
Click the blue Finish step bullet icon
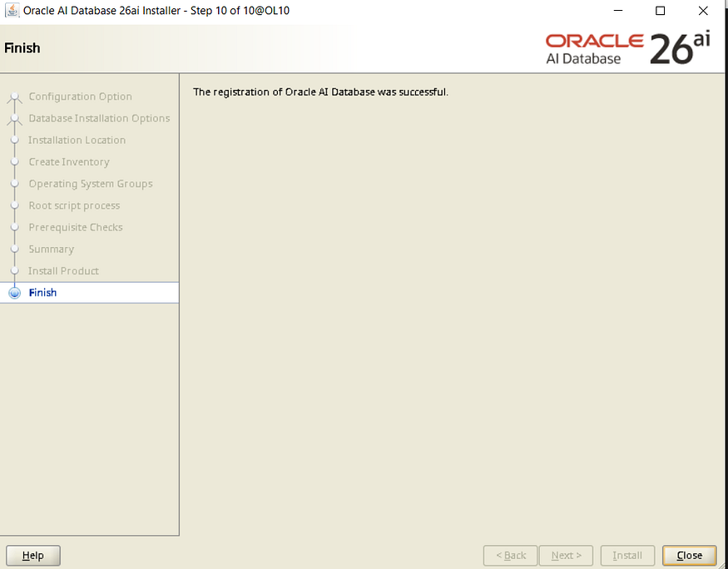coord(15,294)
